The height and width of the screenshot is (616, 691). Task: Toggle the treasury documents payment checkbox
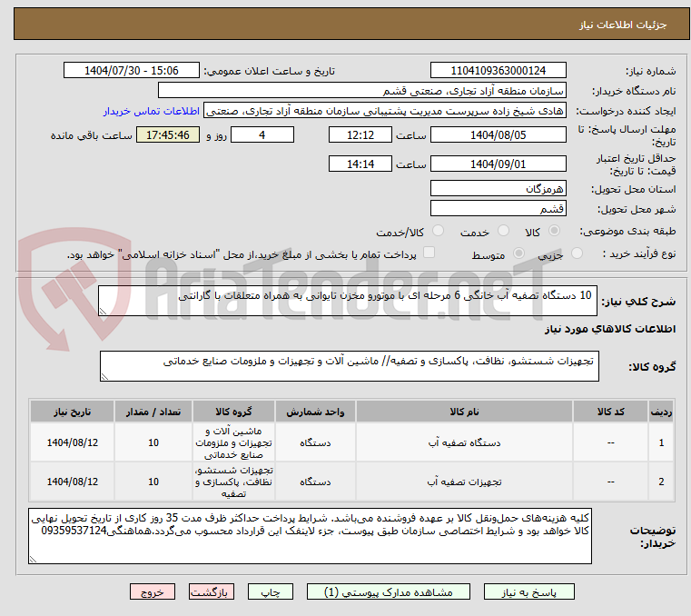pyautogui.click(x=429, y=253)
